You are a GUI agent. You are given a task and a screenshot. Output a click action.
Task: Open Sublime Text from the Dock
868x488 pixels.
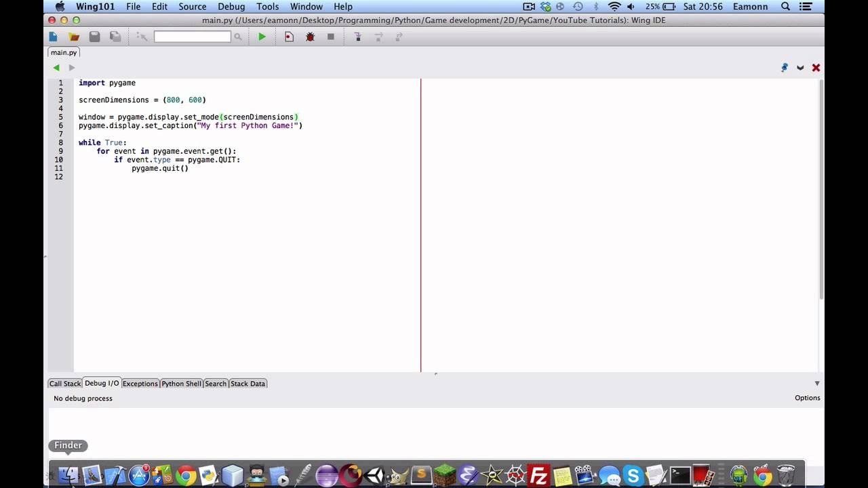[x=421, y=475]
